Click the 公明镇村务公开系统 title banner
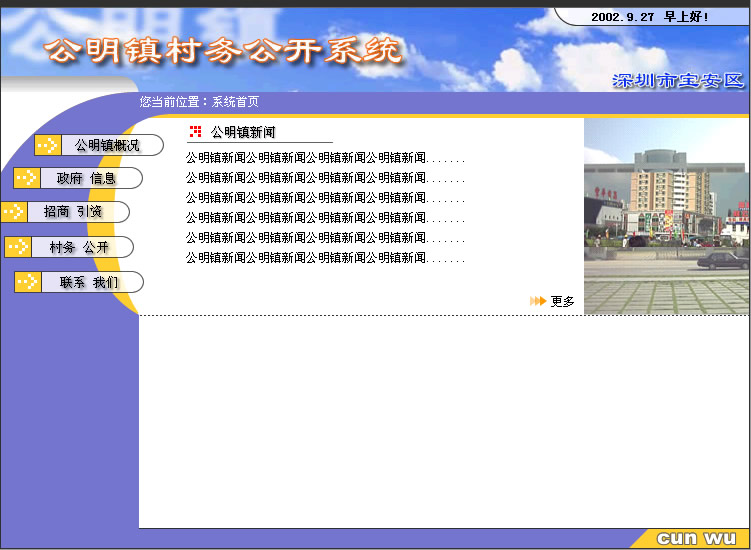 pyautogui.click(x=224, y=51)
